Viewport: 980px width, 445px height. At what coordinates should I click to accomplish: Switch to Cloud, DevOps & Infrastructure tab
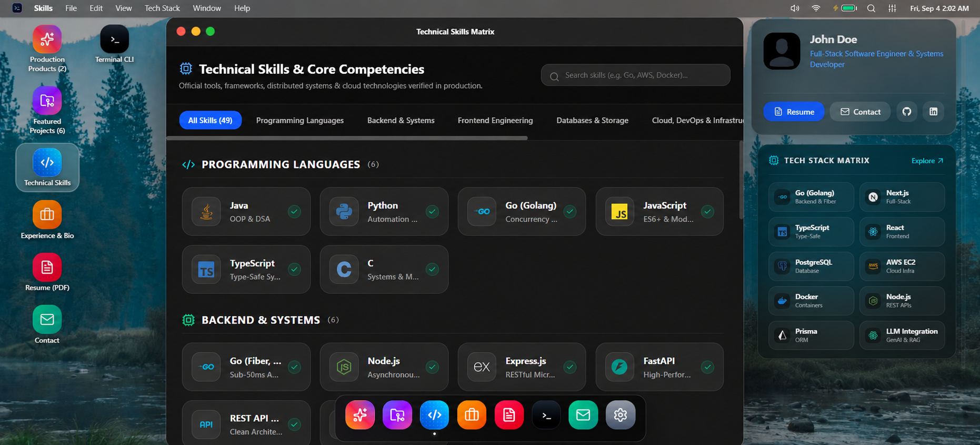pos(697,120)
